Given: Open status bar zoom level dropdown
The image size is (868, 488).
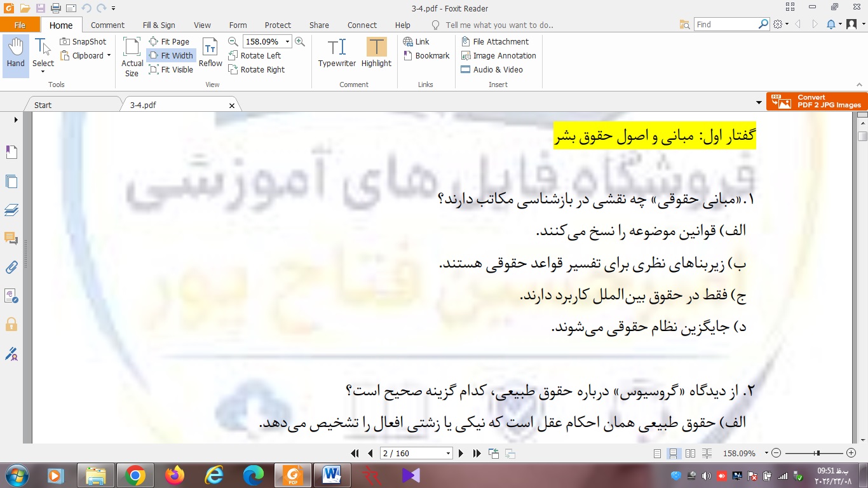Looking at the screenshot, I should pos(766,453).
